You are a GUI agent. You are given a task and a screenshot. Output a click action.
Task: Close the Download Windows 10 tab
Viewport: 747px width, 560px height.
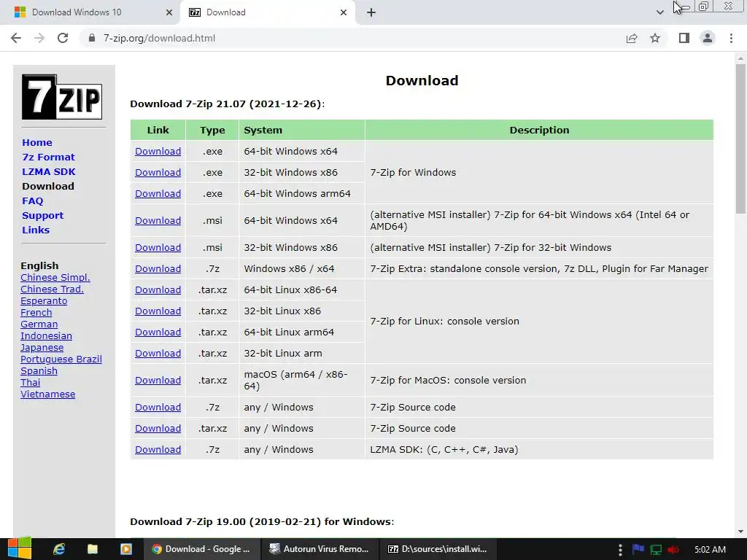(169, 12)
